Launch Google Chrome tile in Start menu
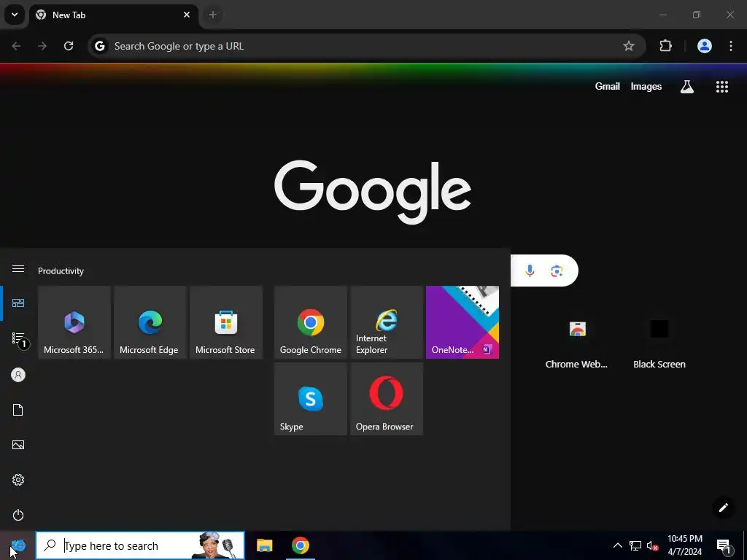 (x=311, y=322)
